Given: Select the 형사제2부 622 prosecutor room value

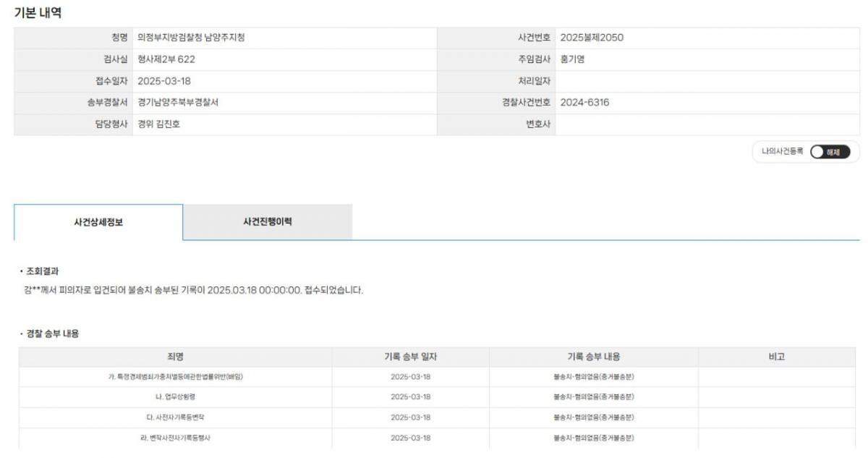Looking at the screenshot, I should pos(166,59).
